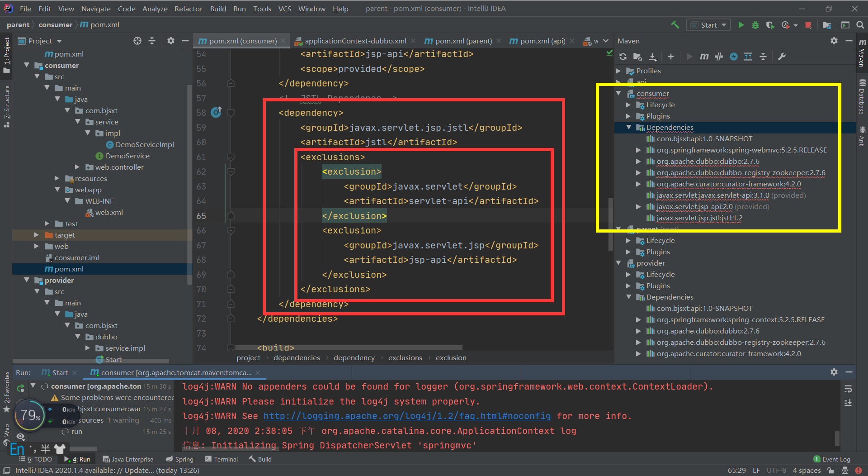
Task: Select web.xml in Project tree
Action: click(x=109, y=212)
